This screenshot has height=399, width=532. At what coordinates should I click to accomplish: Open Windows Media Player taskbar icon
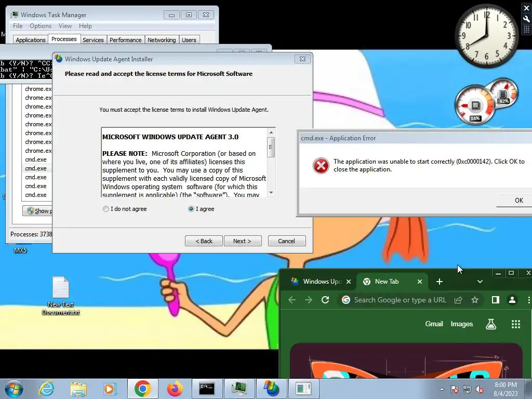click(110, 389)
